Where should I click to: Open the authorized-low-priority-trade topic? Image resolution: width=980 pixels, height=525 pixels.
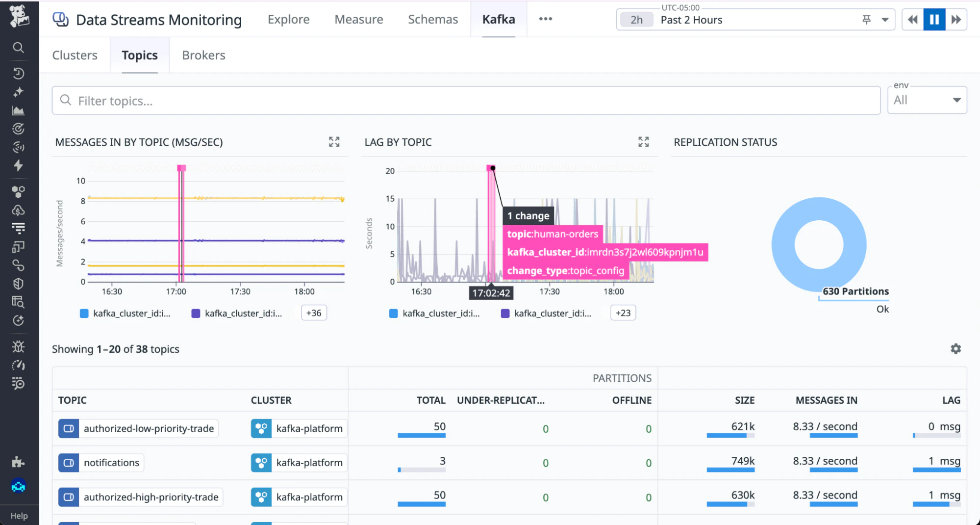(149, 428)
